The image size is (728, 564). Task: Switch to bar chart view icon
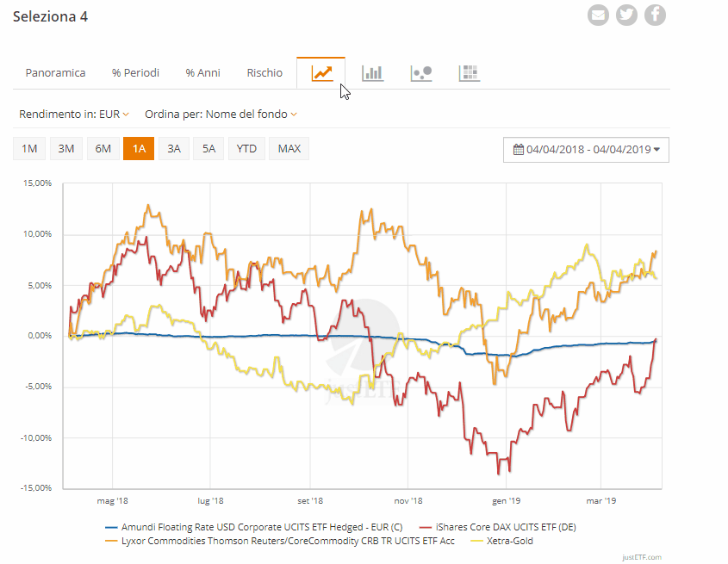[372, 73]
